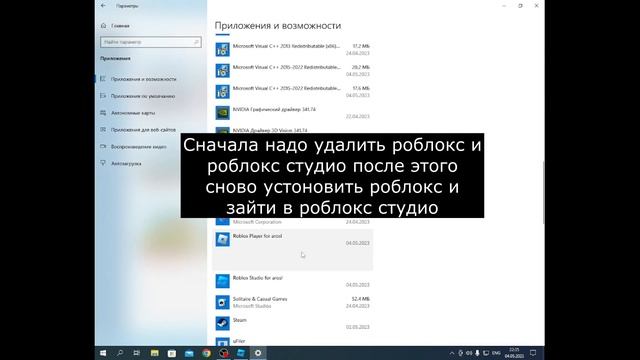Click the Solitaire & Casual Games name
The height and width of the screenshot is (360, 640).
(x=260, y=299)
